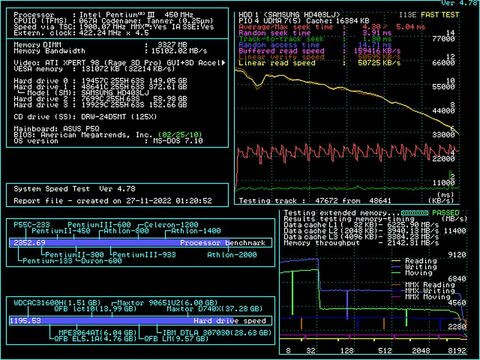Click the 'PentiumIII-600' reference label

tap(99, 225)
